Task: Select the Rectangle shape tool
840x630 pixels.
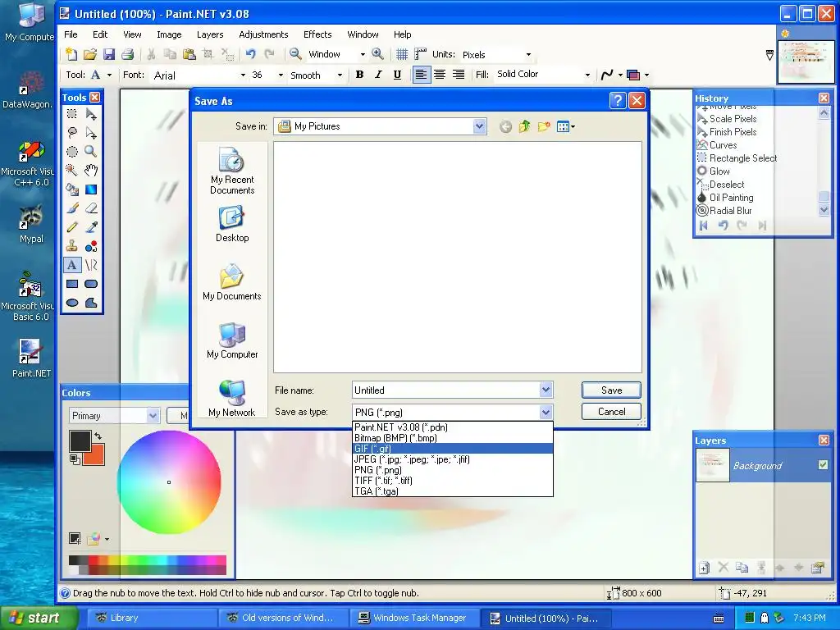Action: point(72,284)
